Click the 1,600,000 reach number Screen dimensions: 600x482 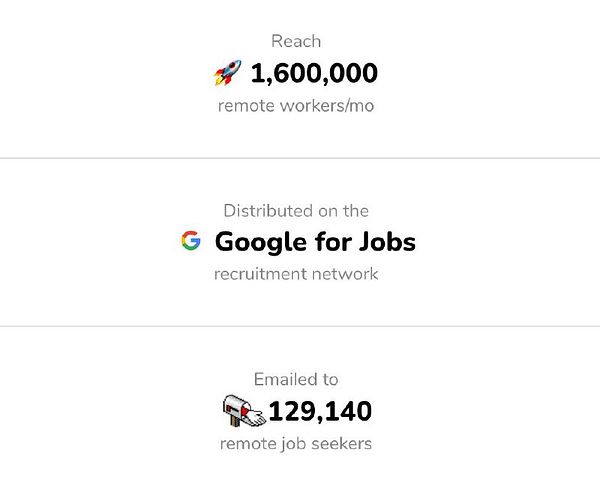click(313, 74)
